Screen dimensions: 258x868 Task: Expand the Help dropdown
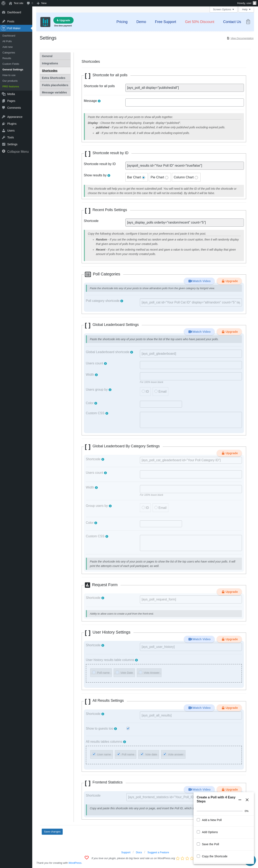(x=246, y=9)
